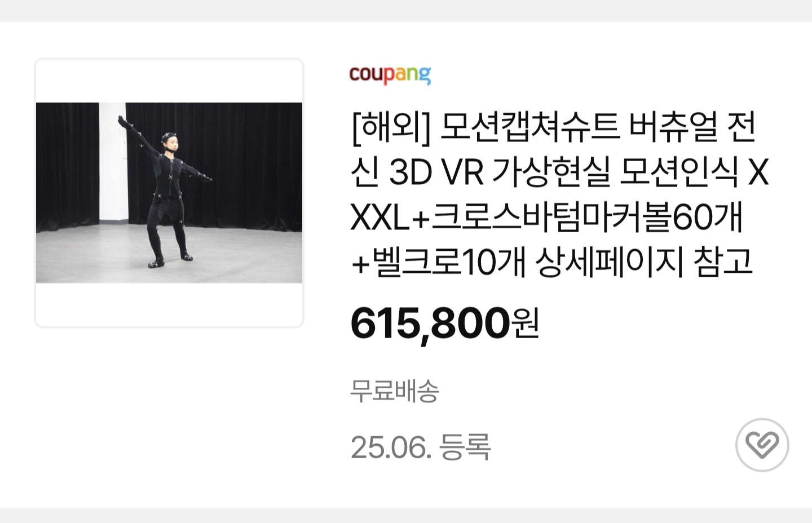Click the white margin above the product photo

[x=169, y=81]
